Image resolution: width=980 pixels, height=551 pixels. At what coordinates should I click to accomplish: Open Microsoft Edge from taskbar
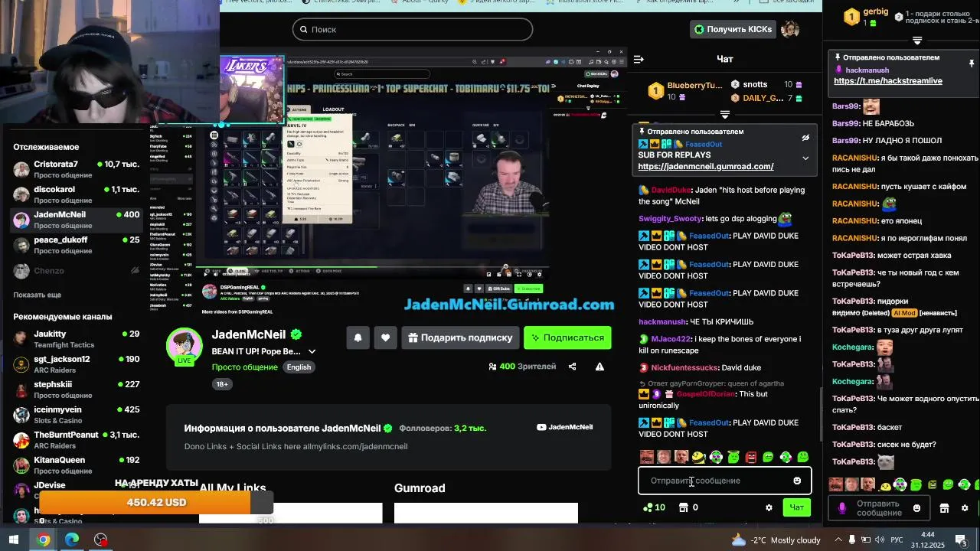pyautogui.click(x=72, y=540)
